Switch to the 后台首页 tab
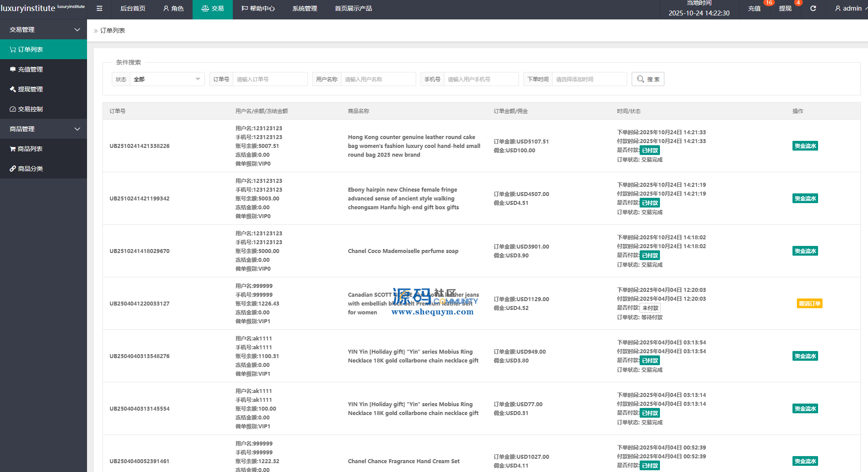 click(x=133, y=8)
